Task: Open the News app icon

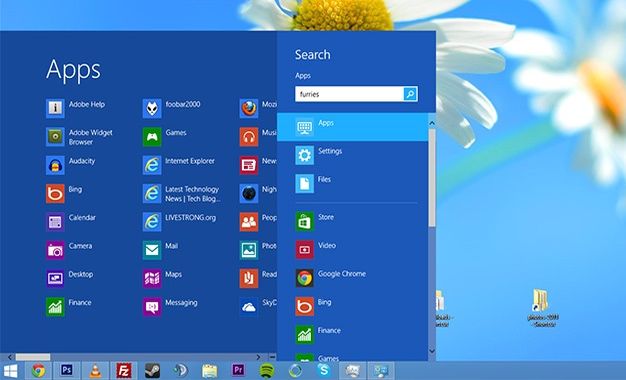Action: [x=249, y=165]
